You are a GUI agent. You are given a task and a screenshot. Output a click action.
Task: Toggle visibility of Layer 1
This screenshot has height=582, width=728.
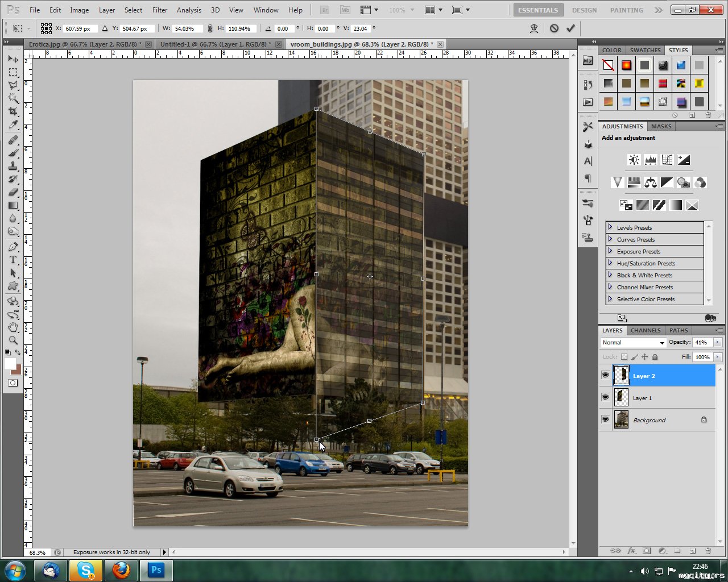pos(605,398)
